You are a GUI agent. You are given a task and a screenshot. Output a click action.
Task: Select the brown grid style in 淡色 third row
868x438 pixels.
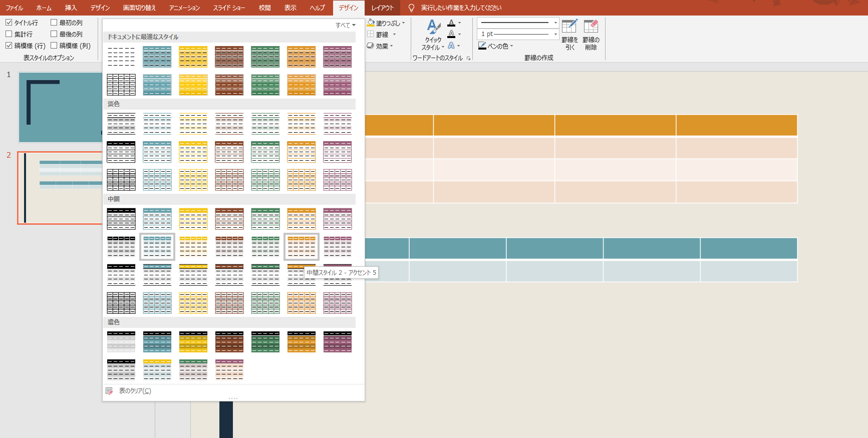[229, 180]
